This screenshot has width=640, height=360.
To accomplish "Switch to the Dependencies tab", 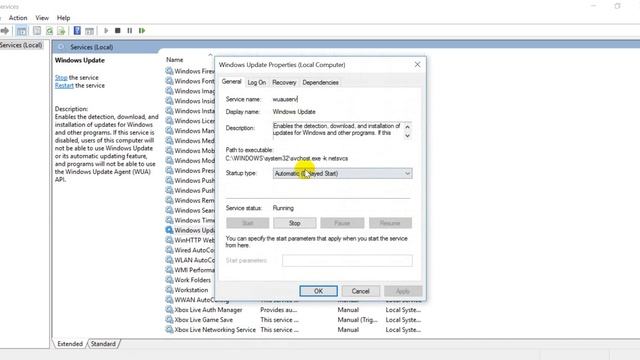I will [x=320, y=82].
